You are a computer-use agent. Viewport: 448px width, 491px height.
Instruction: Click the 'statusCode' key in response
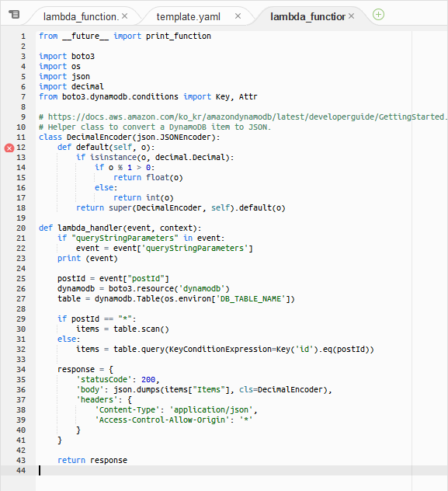[104, 380]
